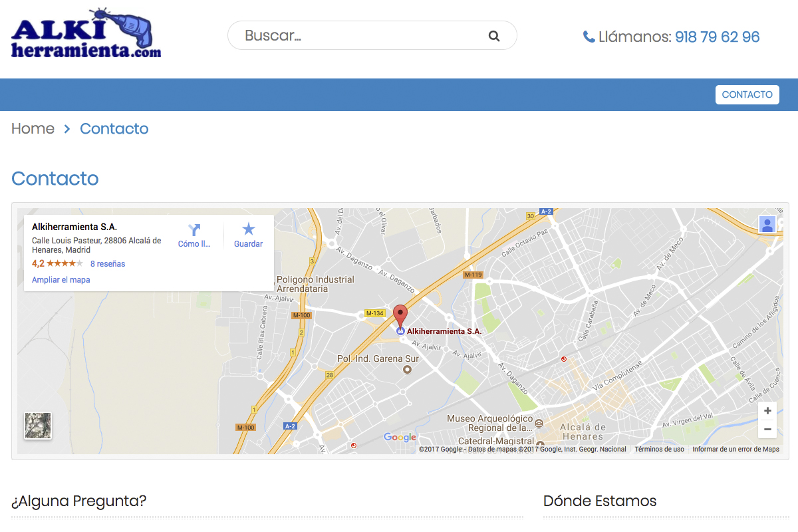This screenshot has height=532, width=798.
Task: Open the CONTACTO menu button
Action: pyautogui.click(x=747, y=94)
